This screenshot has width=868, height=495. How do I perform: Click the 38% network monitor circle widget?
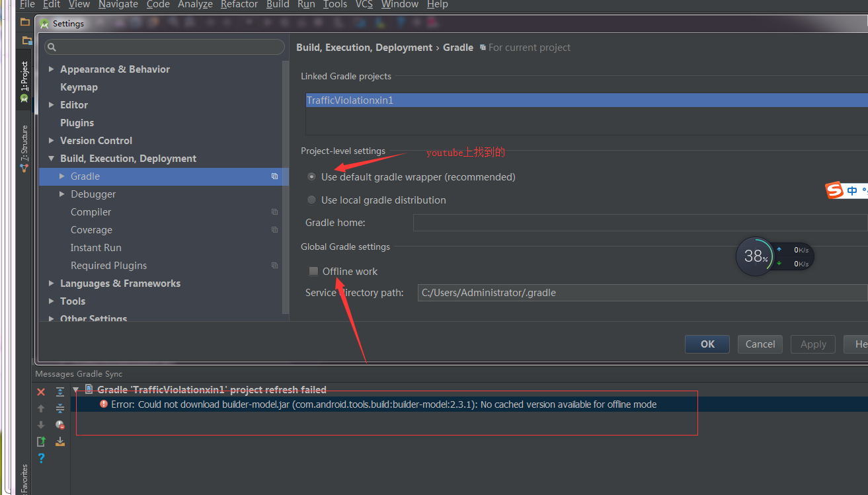(x=755, y=256)
